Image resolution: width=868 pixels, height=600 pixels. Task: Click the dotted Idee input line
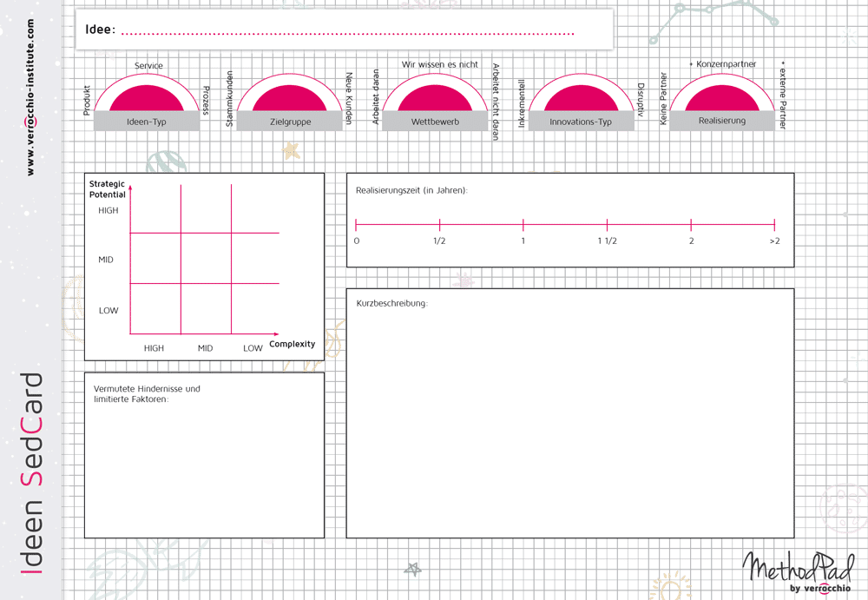coord(347,33)
